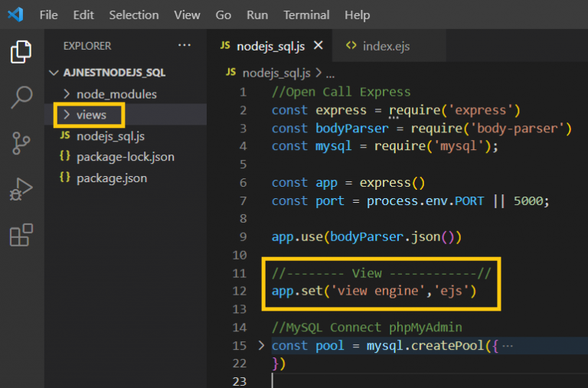Collapse the AJNESTNODEJS_SQL project root

[x=107, y=73]
